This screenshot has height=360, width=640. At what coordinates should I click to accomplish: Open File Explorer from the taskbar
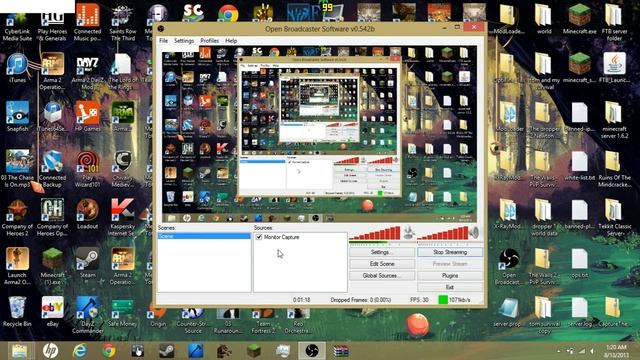point(19,351)
